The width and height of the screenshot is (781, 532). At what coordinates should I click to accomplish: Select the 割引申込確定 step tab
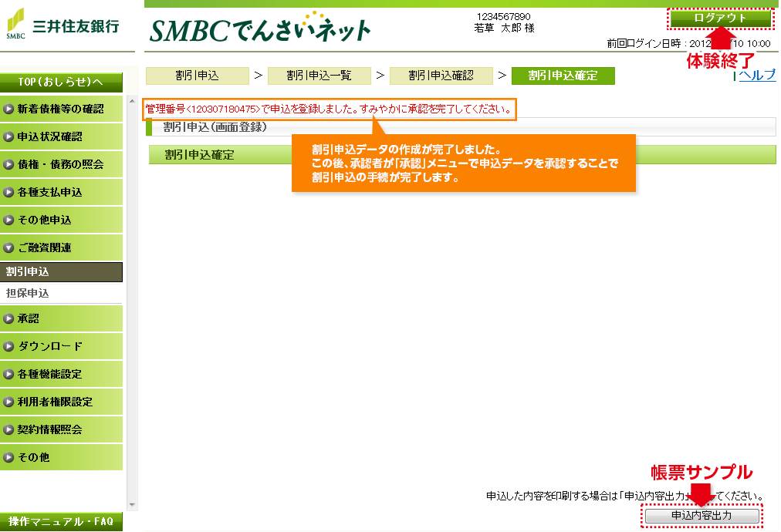[563, 76]
